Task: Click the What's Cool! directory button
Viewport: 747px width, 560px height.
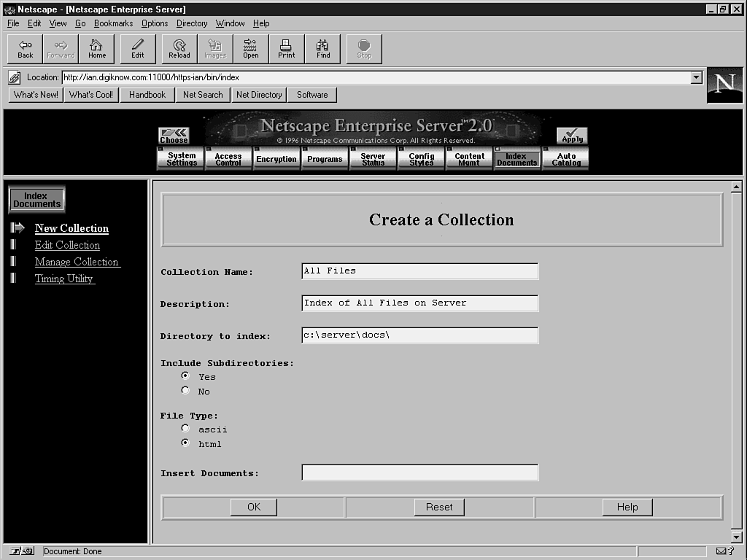Action: (x=91, y=95)
